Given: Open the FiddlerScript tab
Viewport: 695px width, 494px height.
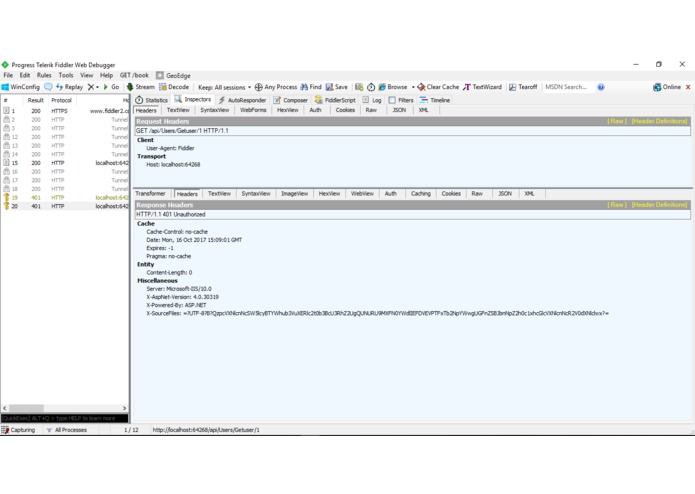Looking at the screenshot, I should click(x=335, y=100).
